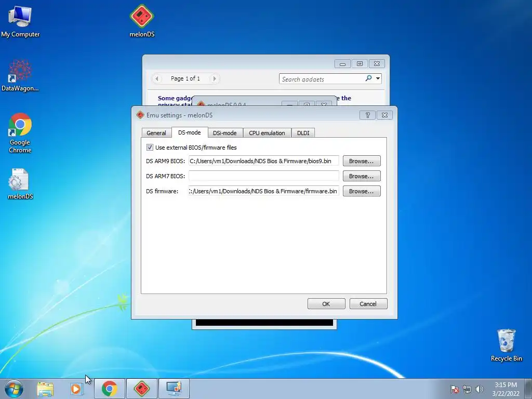Toggle Use external BIOS/firmware files checkbox
The image size is (532, 399).
point(150,147)
